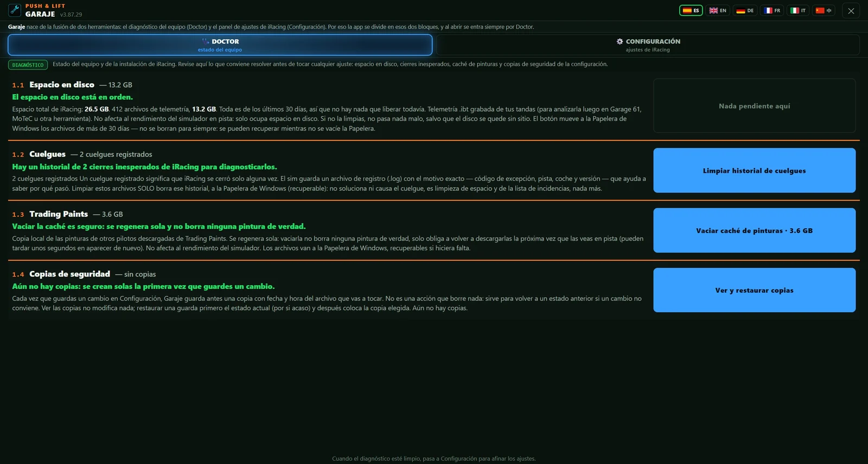Switch to the Configuración ajustes de iRacing tab
This screenshot has height=464, width=868.
point(648,45)
